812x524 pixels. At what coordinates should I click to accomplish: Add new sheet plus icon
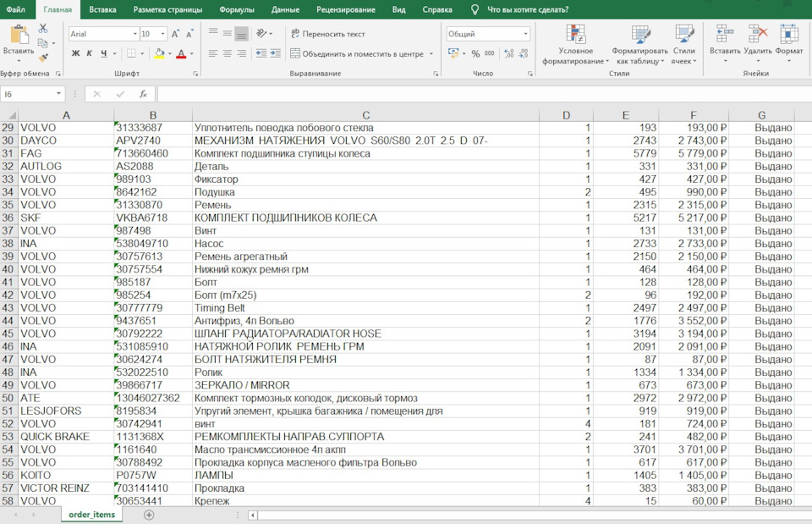click(149, 515)
